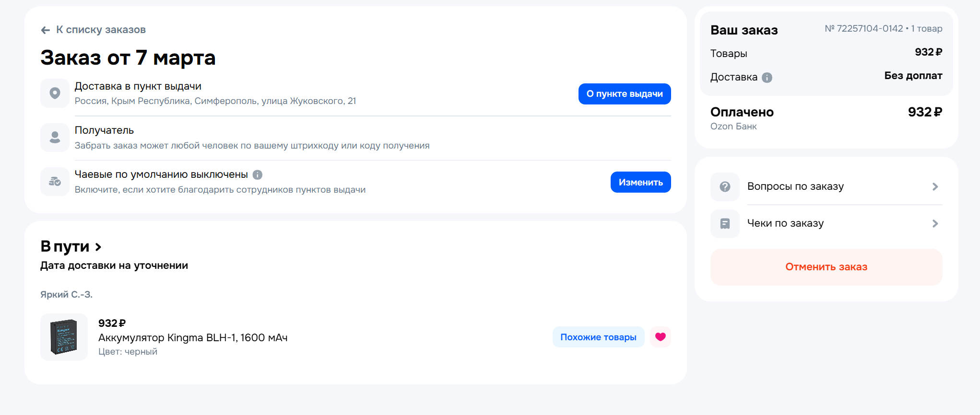Click the tips coins icon
This screenshot has width=980, height=415.
[55, 182]
